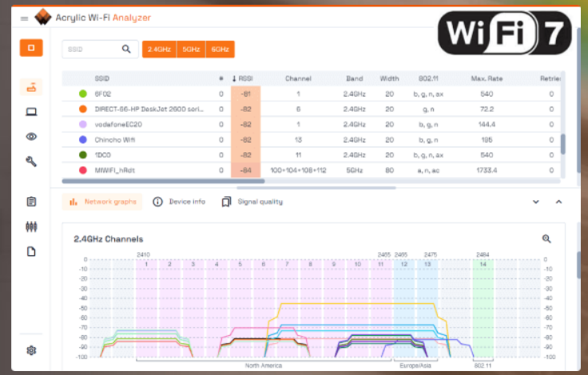Sort by the Max. Rate column header
Screen dimensions: 588x375
coord(487,79)
